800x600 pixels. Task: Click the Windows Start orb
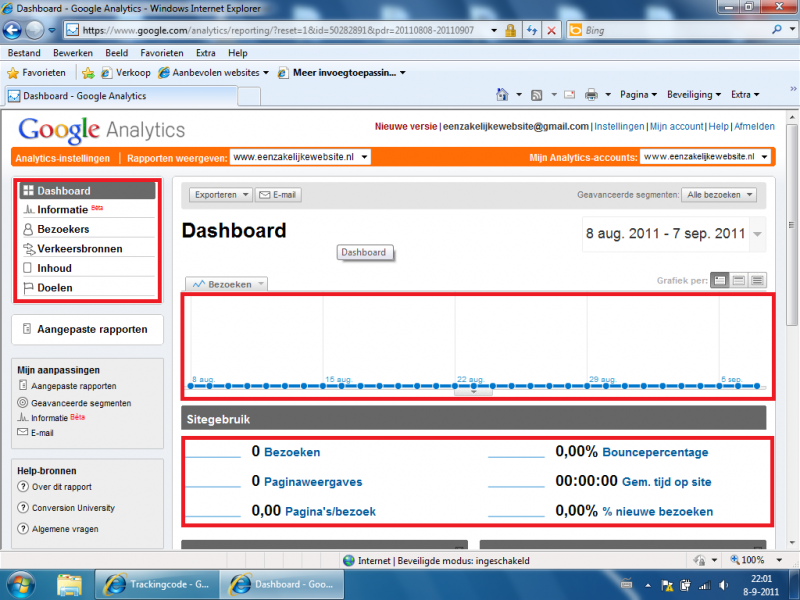point(21,583)
